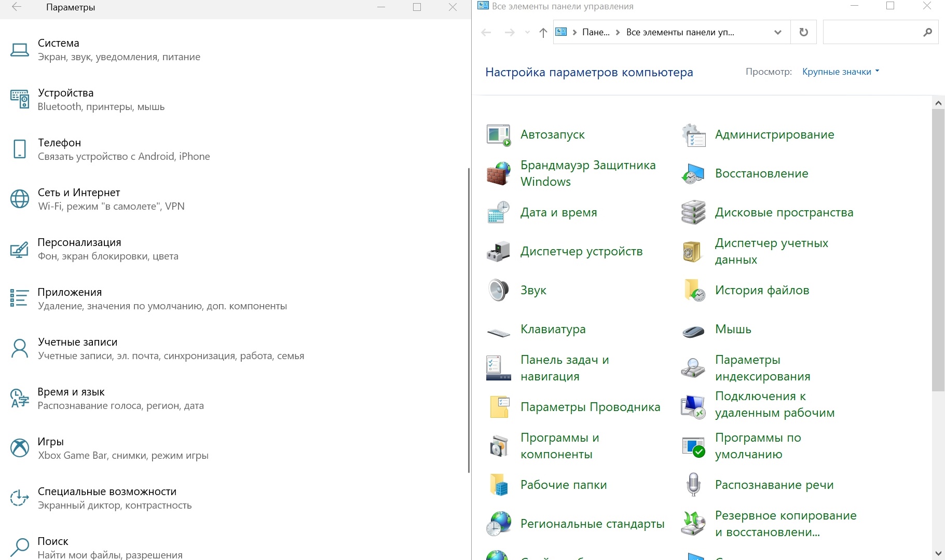
Task: Open the Программы и компоненты icon
Action: 499,446
